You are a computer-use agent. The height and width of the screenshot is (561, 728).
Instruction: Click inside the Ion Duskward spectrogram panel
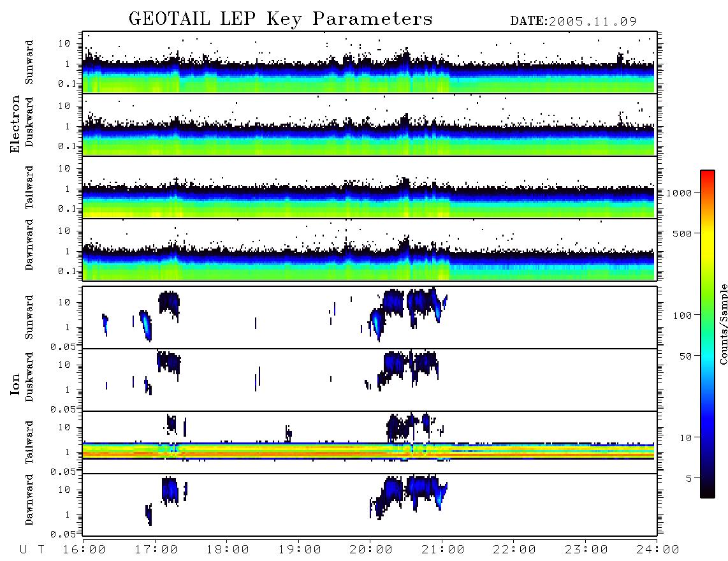tap(370, 380)
